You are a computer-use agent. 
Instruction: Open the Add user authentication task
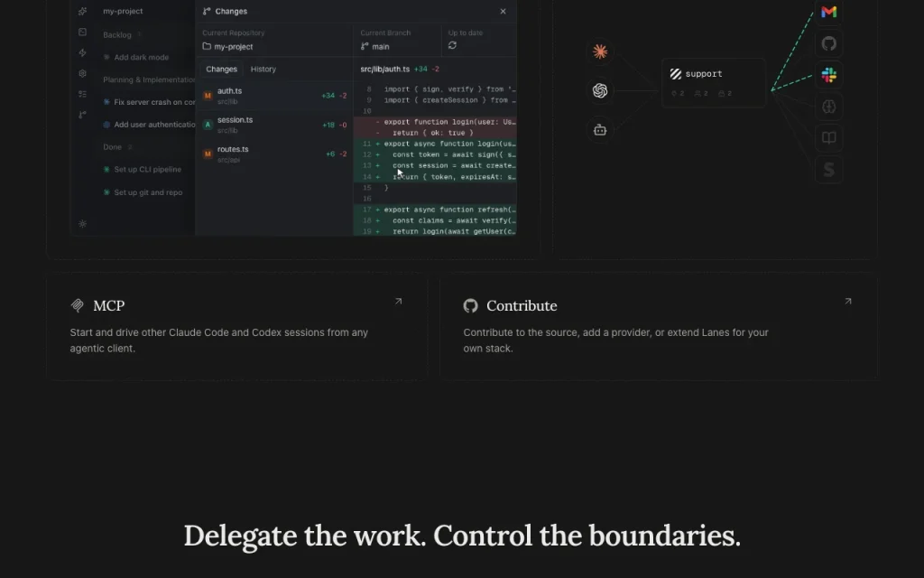[149, 125]
